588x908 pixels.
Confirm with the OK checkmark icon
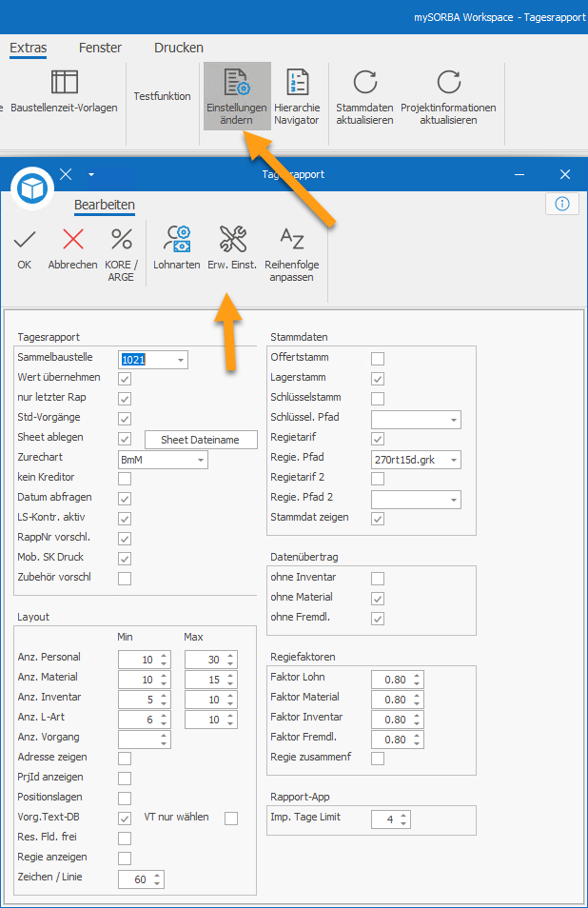click(25, 239)
